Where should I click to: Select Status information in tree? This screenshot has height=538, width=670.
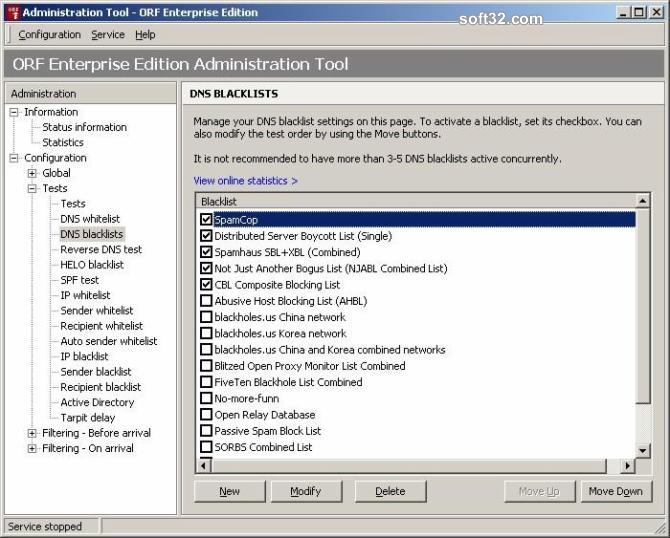click(84, 127)
